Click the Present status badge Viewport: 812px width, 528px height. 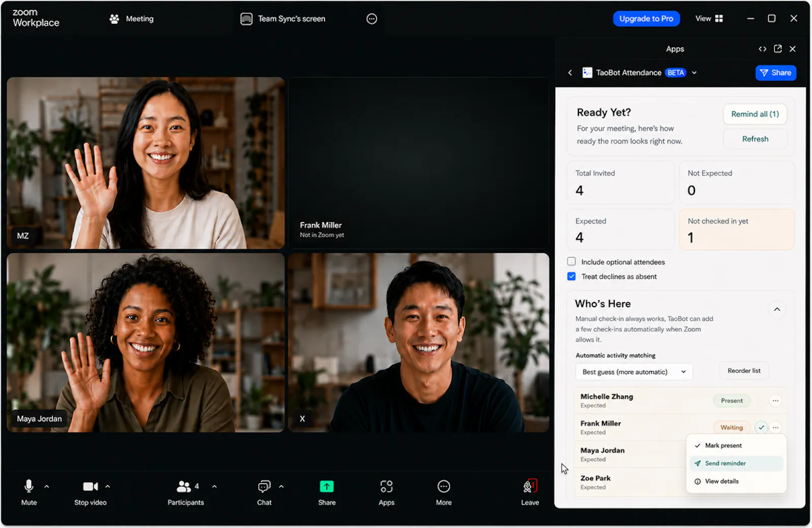[732, 401]
